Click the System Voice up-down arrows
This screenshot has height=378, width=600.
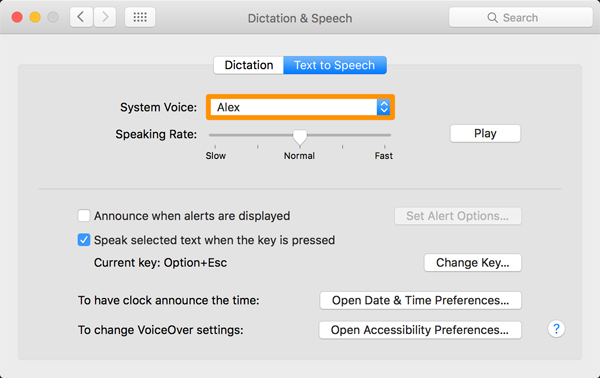[383, 107]
